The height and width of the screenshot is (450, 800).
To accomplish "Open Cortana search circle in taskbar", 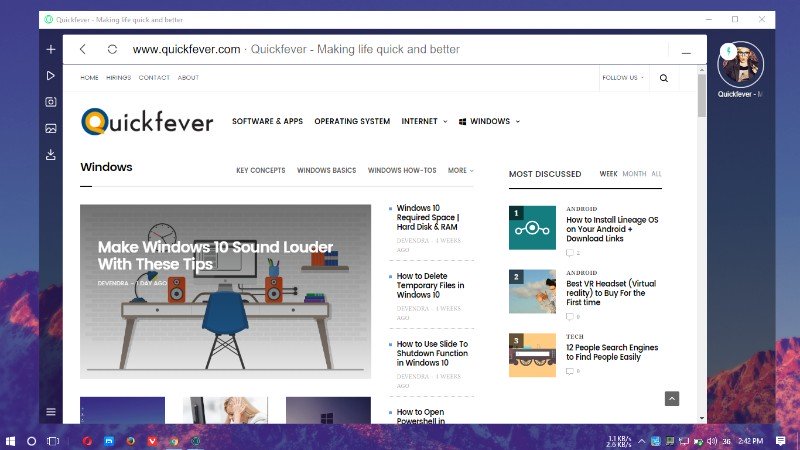I will (31, 441).
